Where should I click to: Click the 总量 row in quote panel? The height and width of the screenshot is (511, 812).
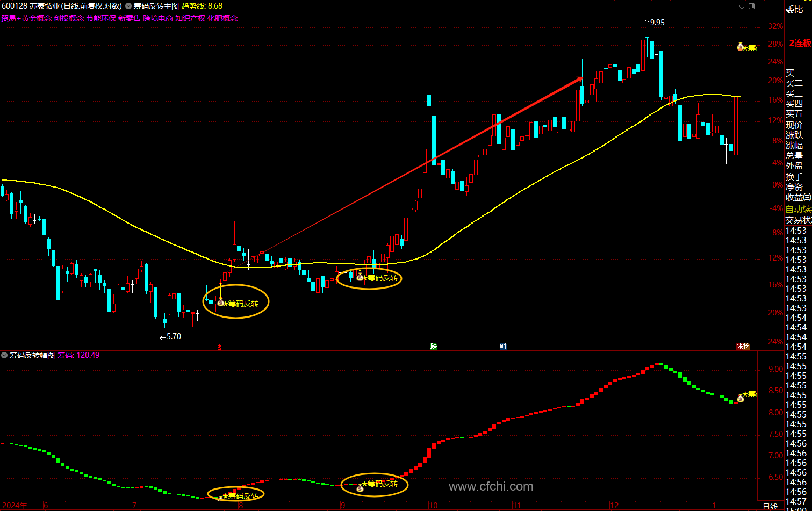pyautogui.click(x=794, y=155)
